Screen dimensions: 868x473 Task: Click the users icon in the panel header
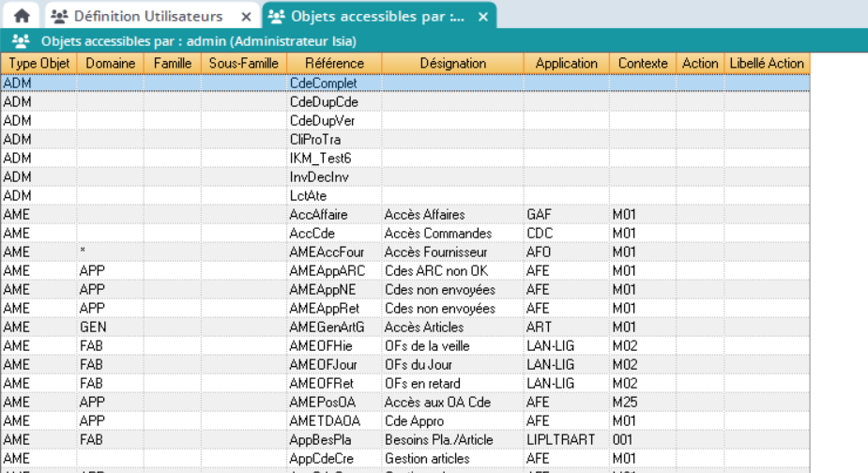[x=21, y=41]
